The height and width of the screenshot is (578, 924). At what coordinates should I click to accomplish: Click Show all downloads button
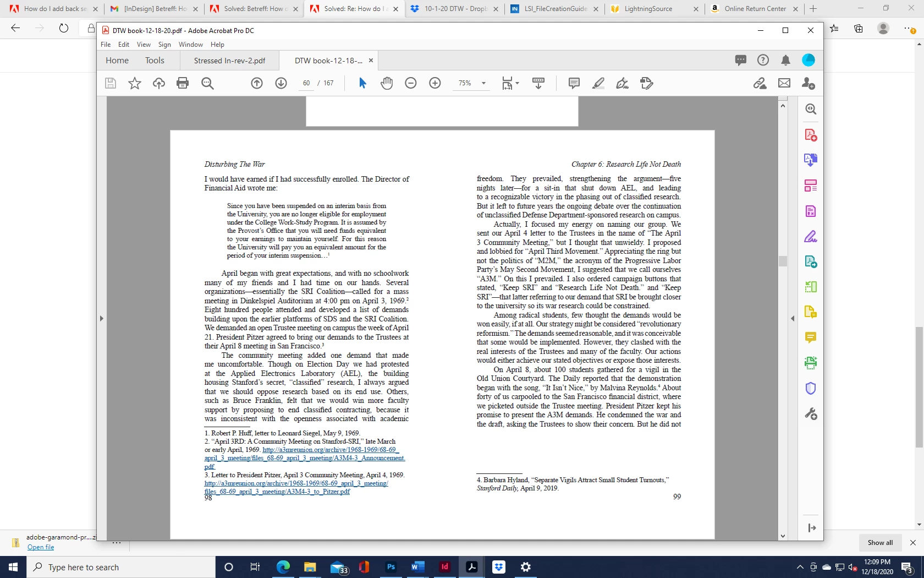880,543
